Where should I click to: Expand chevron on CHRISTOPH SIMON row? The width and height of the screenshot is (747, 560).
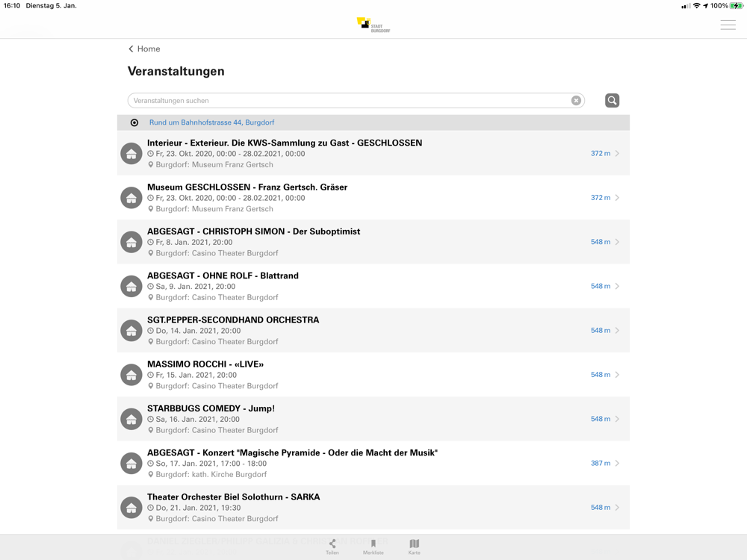tap(618, 242)
